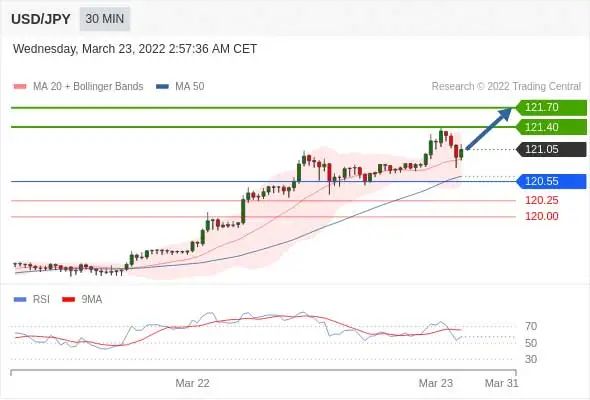Click the RSI 30 level label
The height and width of the screenshot is (400, 590).
[531, 359]
